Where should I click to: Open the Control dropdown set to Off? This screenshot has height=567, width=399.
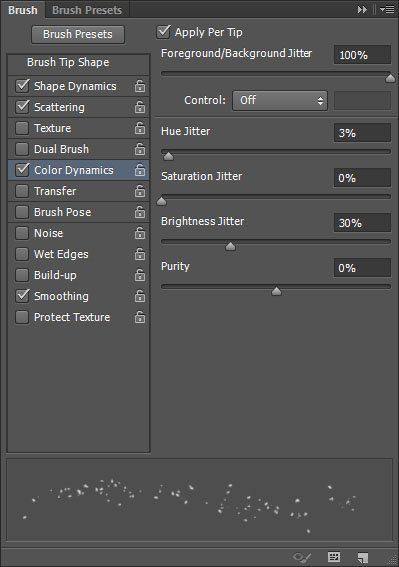pos(280,100)
